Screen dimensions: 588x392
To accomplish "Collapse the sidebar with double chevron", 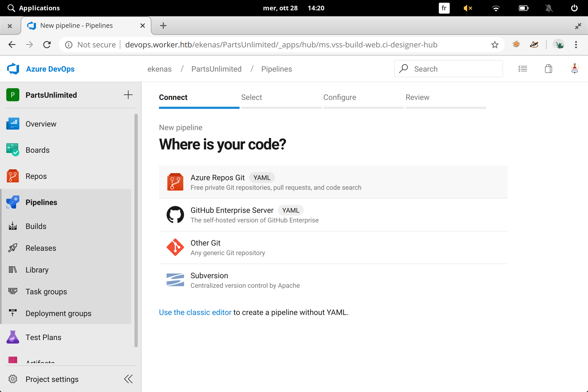I will pos(128,379).
